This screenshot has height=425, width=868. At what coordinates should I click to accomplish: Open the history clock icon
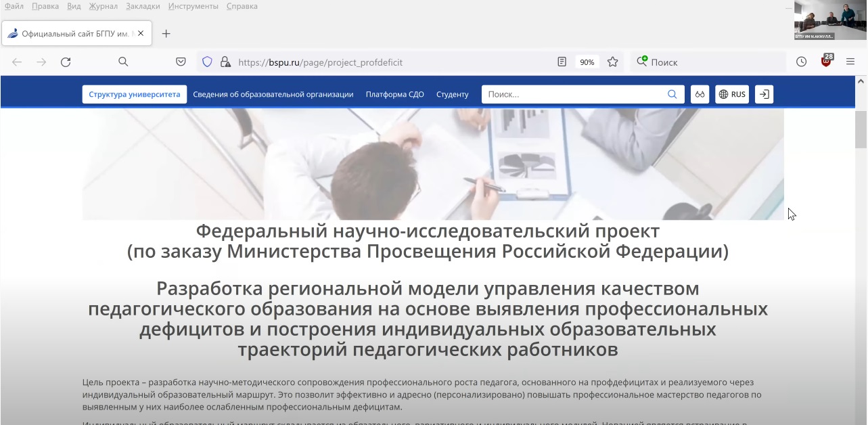coord(801,62)
